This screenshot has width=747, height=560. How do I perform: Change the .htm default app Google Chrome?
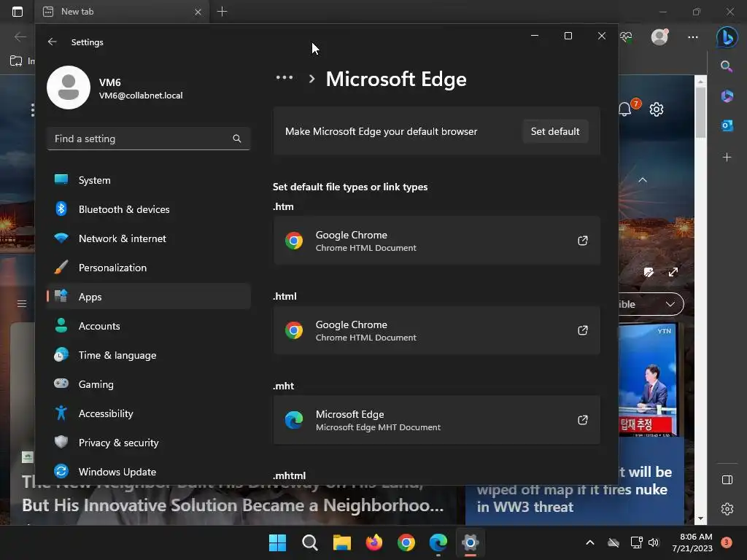pos(436,241)
